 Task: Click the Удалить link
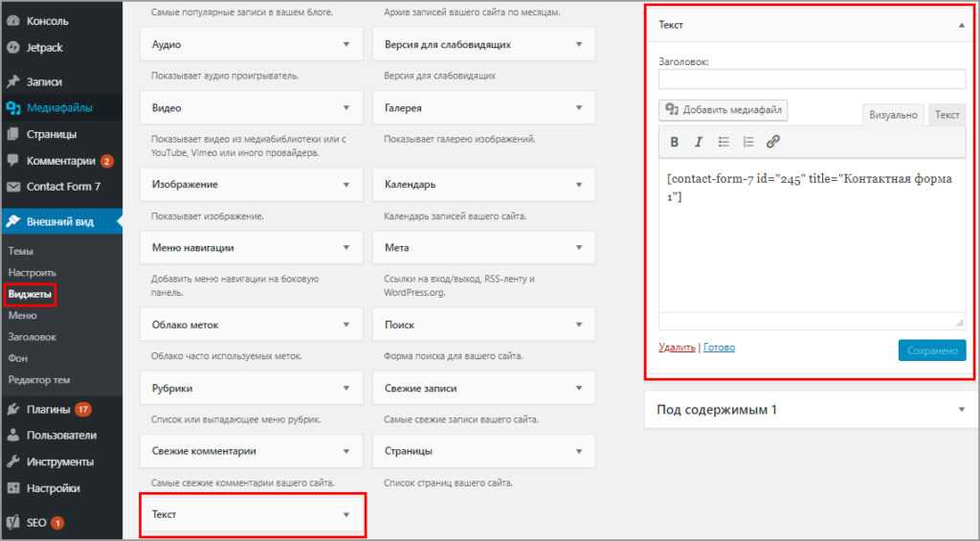point(677,348)
